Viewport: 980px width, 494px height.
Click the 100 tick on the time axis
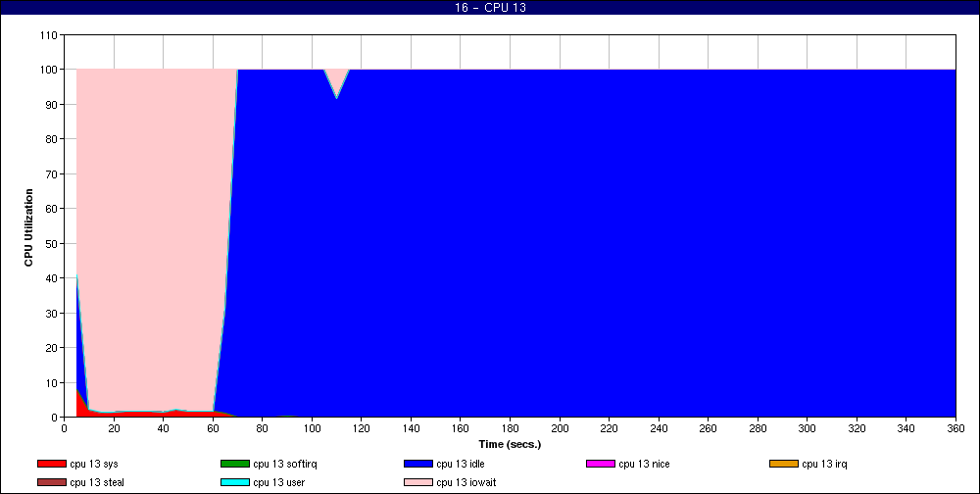click(312, 428)
